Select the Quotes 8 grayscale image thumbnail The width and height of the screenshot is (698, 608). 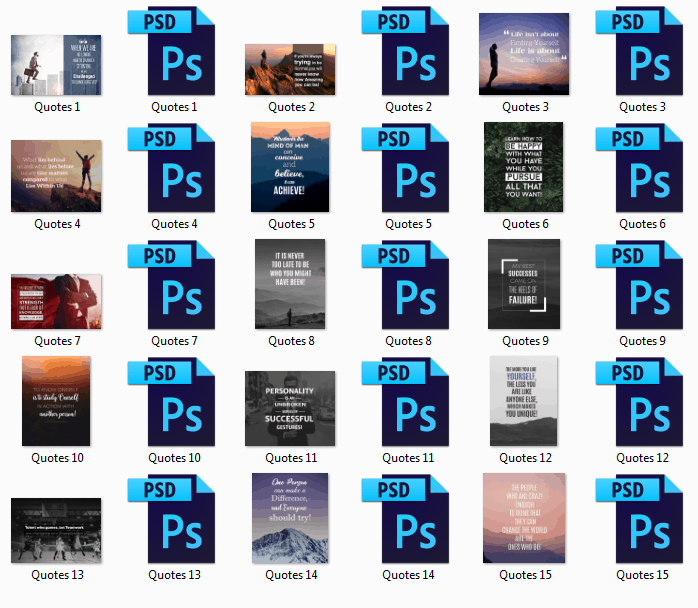289,284
